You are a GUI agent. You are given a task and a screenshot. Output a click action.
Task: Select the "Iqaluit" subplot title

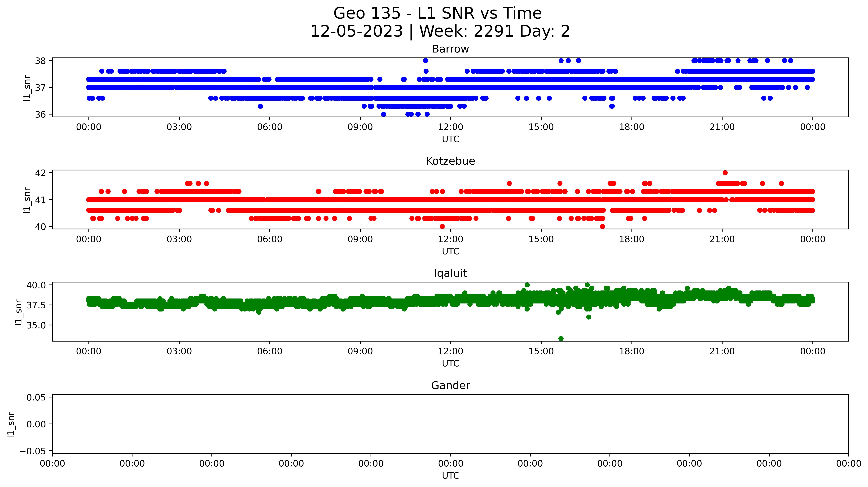(x=451, y=273)
